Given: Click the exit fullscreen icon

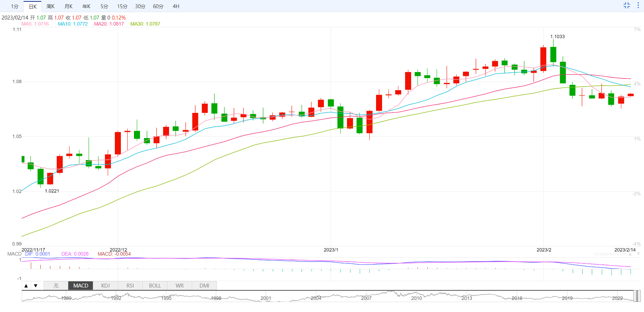Looking at the screenshot, I should coord(627,5).
